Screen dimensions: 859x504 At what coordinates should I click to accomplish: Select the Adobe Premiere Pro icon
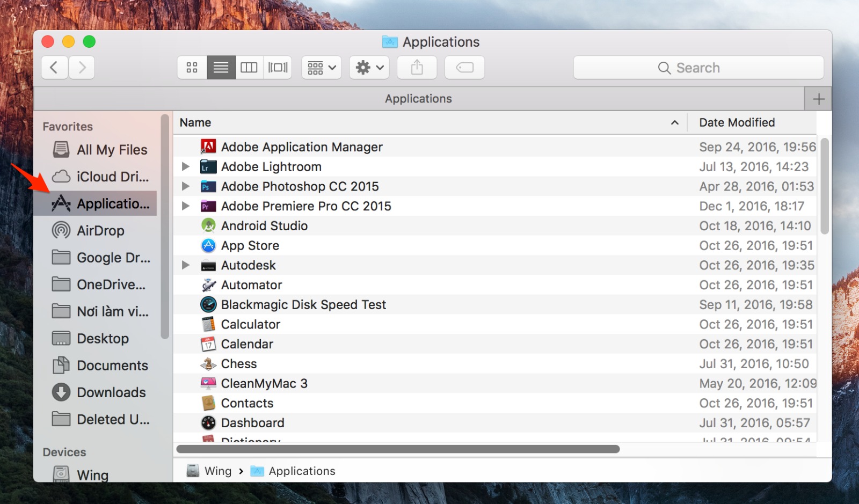(x=208, y=206)
